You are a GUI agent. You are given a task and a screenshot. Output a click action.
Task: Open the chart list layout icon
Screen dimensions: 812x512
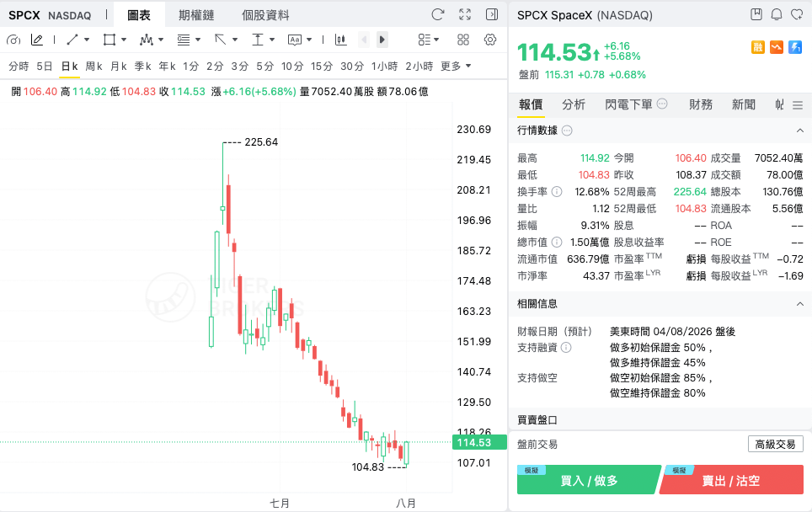tap(425, 40)
